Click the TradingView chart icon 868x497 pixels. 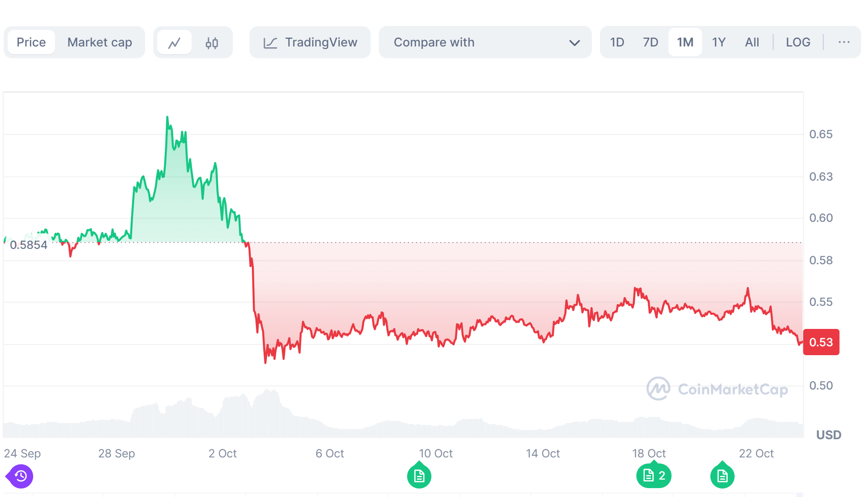pos(270,43)
